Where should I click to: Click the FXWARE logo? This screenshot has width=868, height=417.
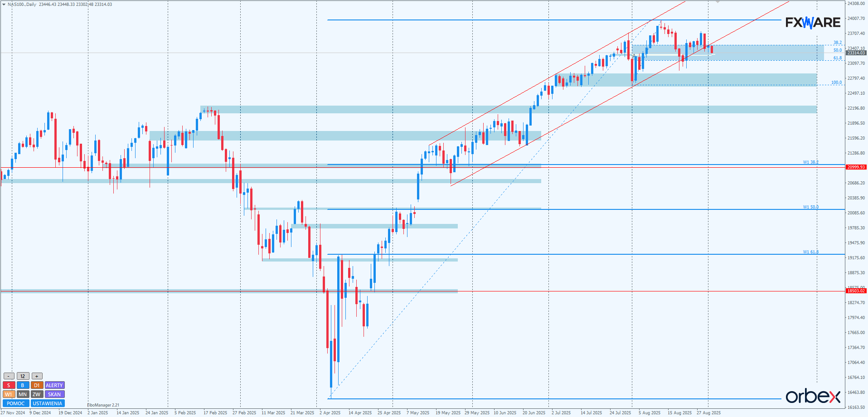(813, 22)
